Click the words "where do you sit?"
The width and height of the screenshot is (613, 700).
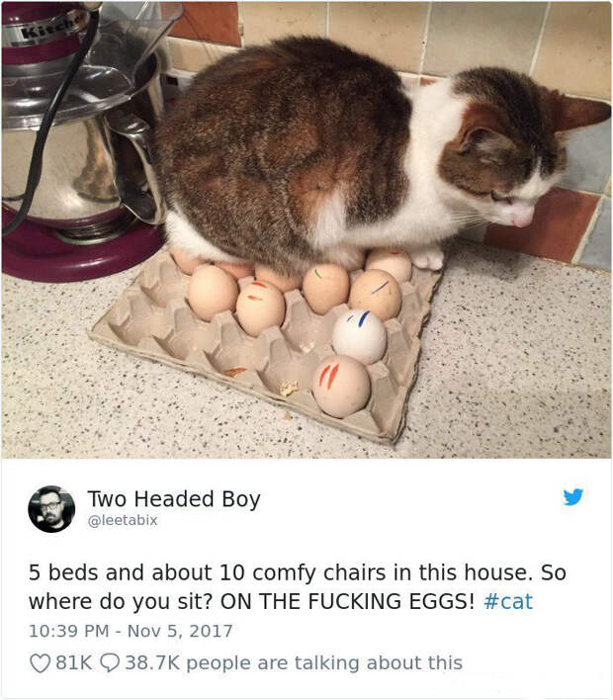click(x=120, y=602)
